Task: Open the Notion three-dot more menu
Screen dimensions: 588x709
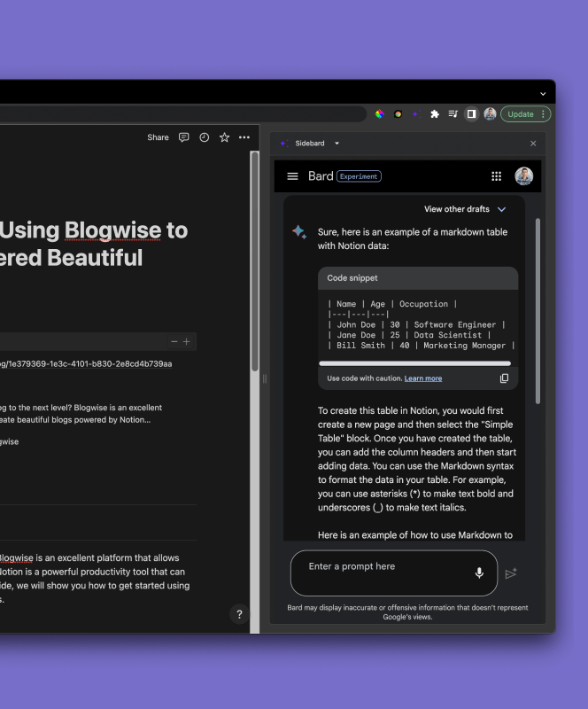Action: point(244,137)
